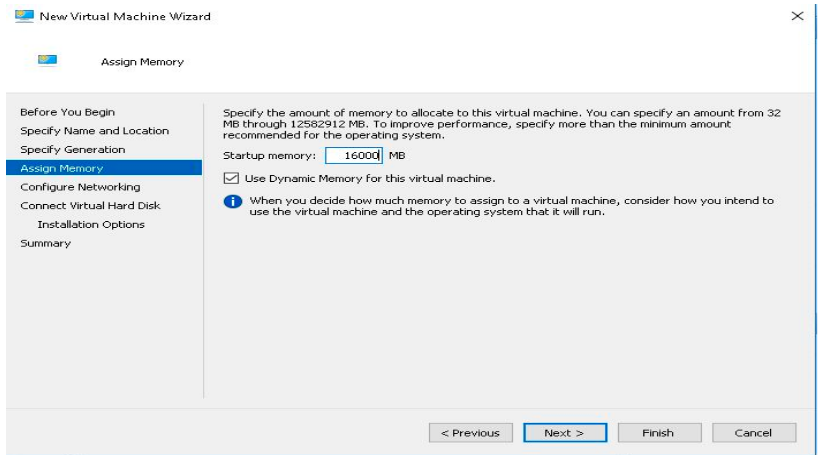Click the Assign Memory header icon

47,60
